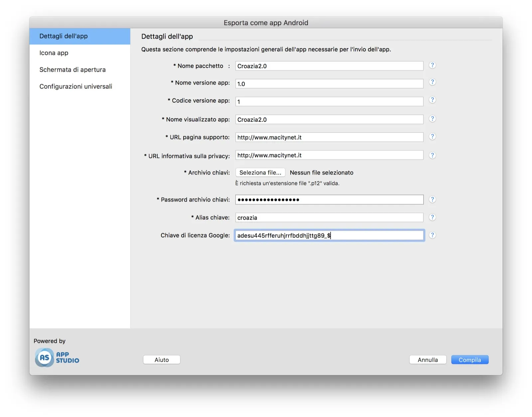This screenshot has height=417, width=532.
Task: Open the Aiuto help button
Action: (x=162, y=360)
